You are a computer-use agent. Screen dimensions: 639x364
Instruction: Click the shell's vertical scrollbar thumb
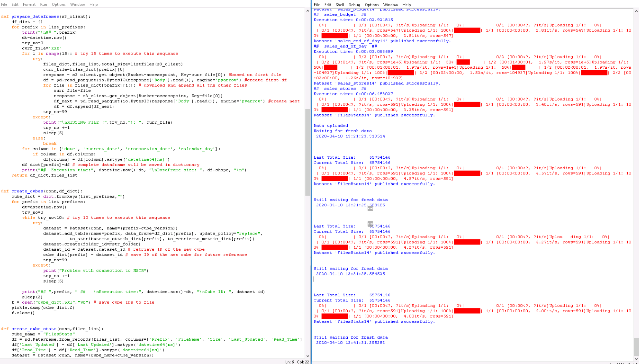point(636,347)
